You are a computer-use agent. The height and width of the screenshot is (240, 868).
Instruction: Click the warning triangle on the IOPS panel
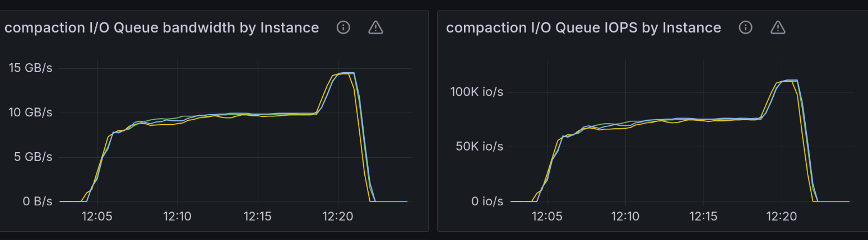coord(778,27)
